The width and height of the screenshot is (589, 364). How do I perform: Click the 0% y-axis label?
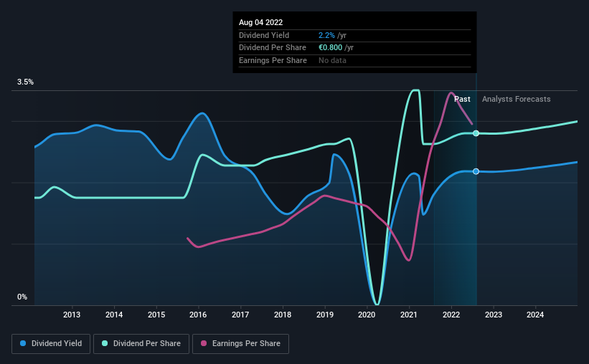click(x=22, y=297)
